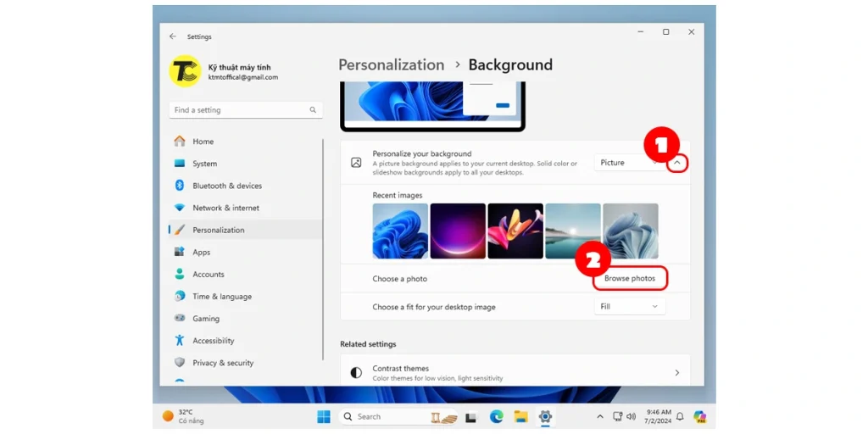This screenshot has height=434, width=868.
Task: Select Home in the sidebar
Action: (203, 142)
